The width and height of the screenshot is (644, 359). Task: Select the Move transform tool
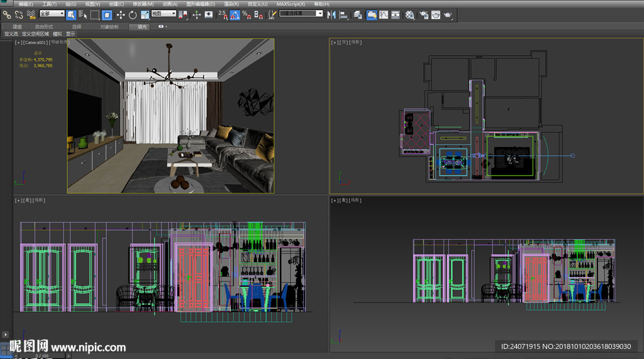coord(120,14)
